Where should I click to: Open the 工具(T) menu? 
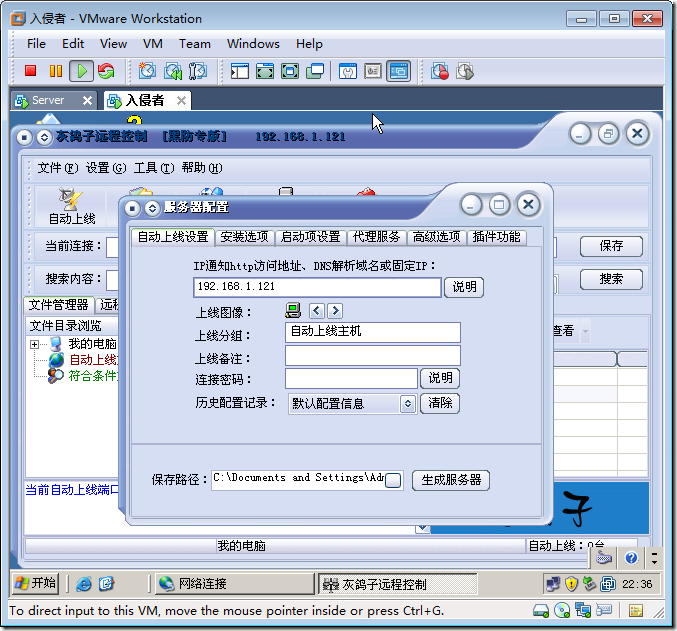[x=154, y=168]
